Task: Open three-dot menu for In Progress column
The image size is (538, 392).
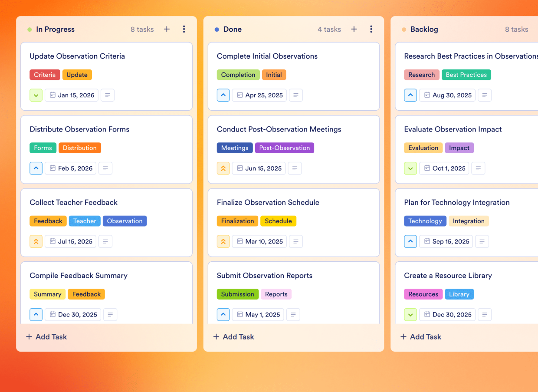Action: (184, 29)
